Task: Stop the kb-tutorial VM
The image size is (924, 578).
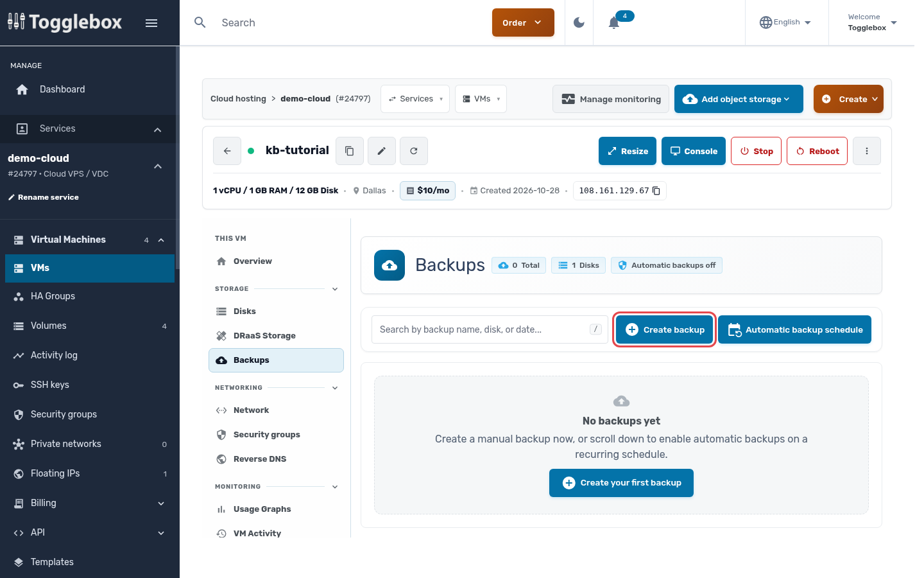Action: [756, 151]
